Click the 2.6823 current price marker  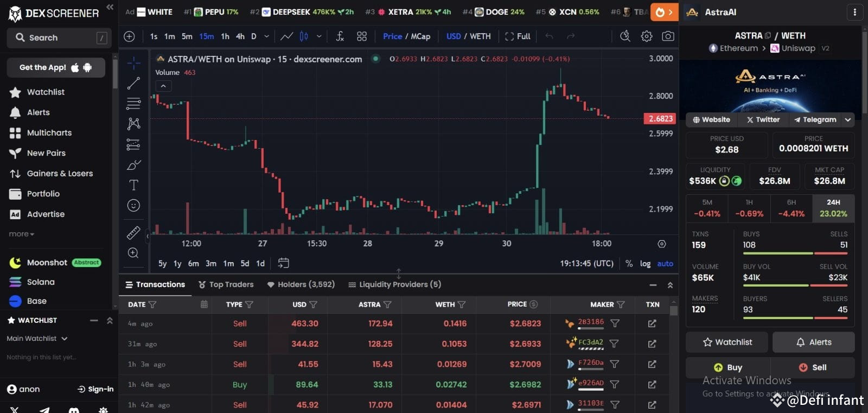(660, 118)
